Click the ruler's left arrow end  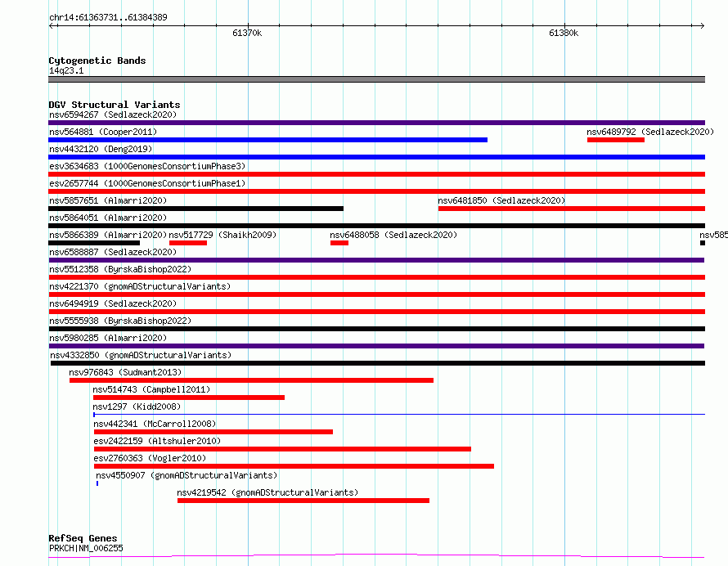52,26
